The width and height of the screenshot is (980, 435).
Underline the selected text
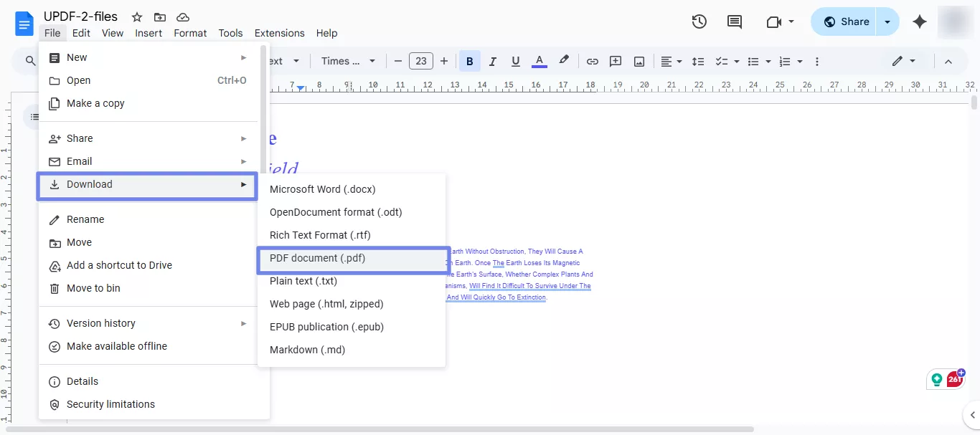pyautogui.click(x=516, y=61)
